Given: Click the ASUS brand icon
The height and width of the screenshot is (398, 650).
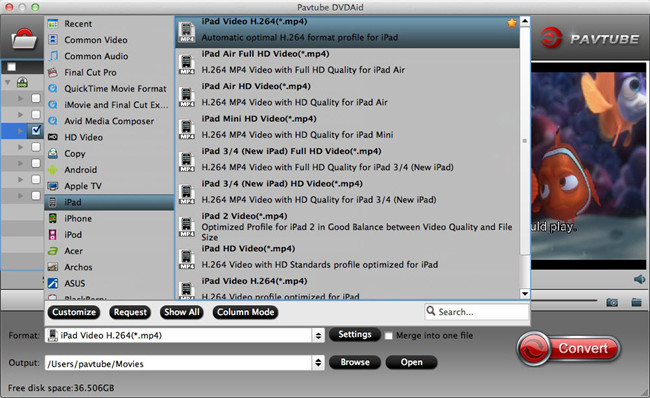Looking at the screenshot, I should (x=53, y=283).
